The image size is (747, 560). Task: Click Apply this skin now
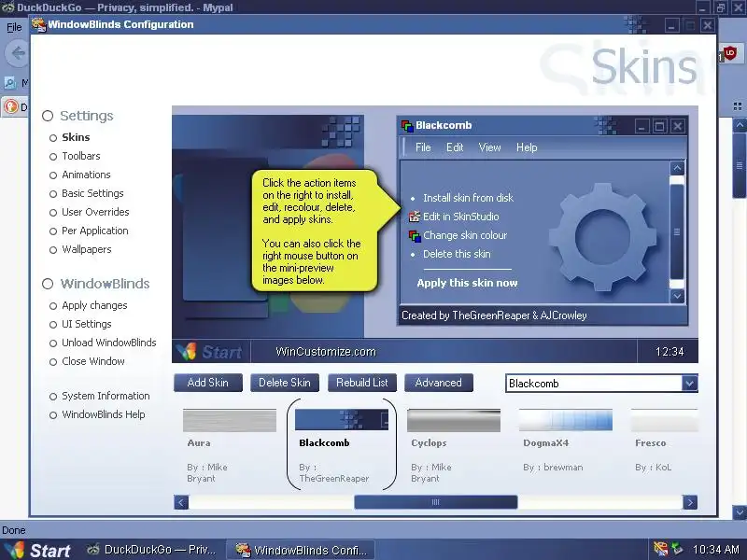click(467, 283)
